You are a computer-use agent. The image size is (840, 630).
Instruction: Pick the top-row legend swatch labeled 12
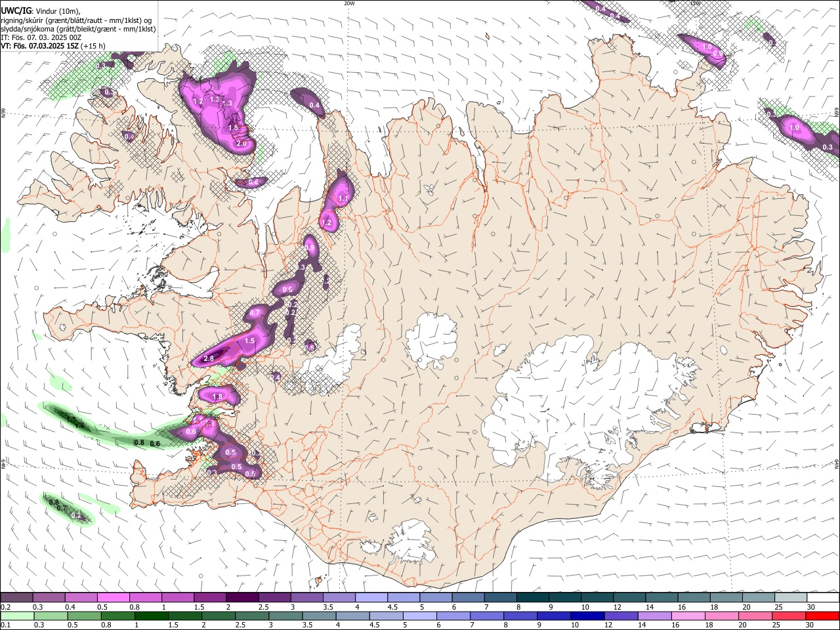point(630,597)
